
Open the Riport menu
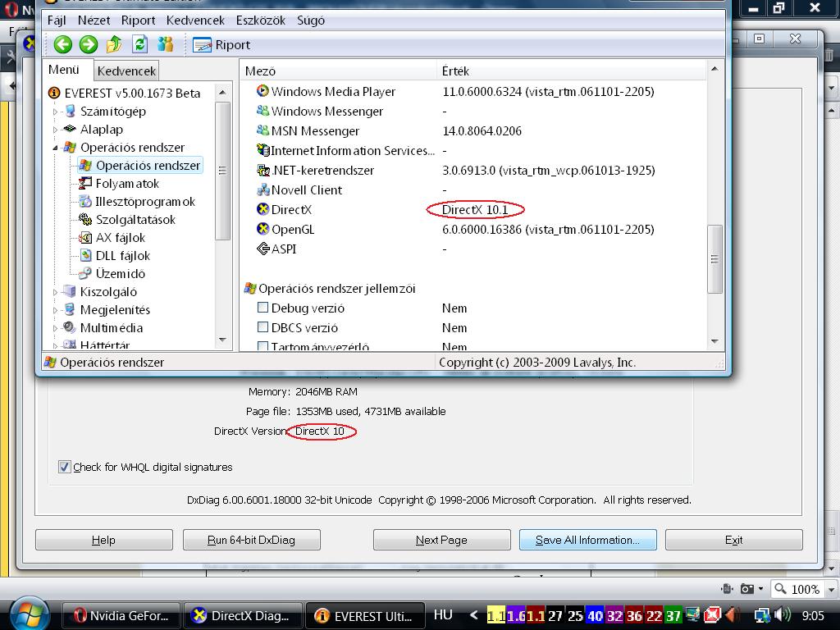(x=138, y=21)
